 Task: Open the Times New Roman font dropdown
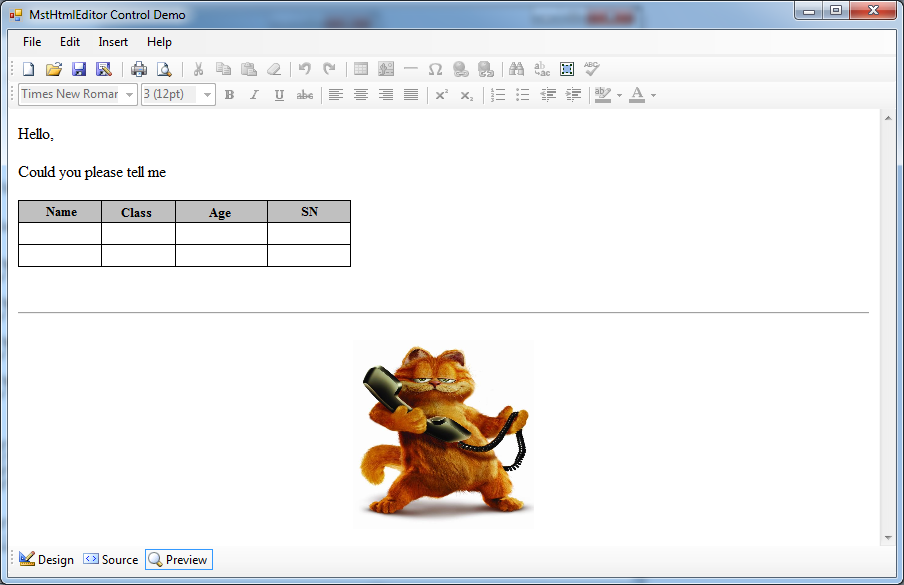130,95
